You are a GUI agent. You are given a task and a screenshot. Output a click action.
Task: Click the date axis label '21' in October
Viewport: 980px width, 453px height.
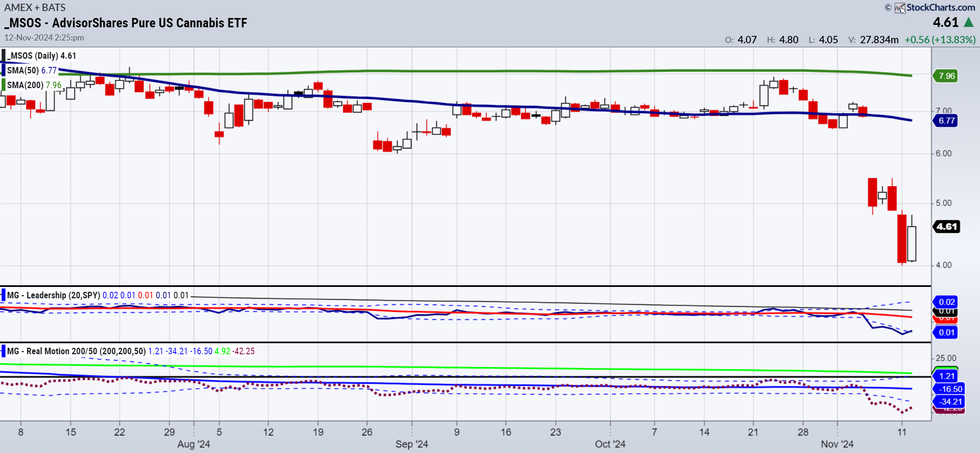pos(753,432)
